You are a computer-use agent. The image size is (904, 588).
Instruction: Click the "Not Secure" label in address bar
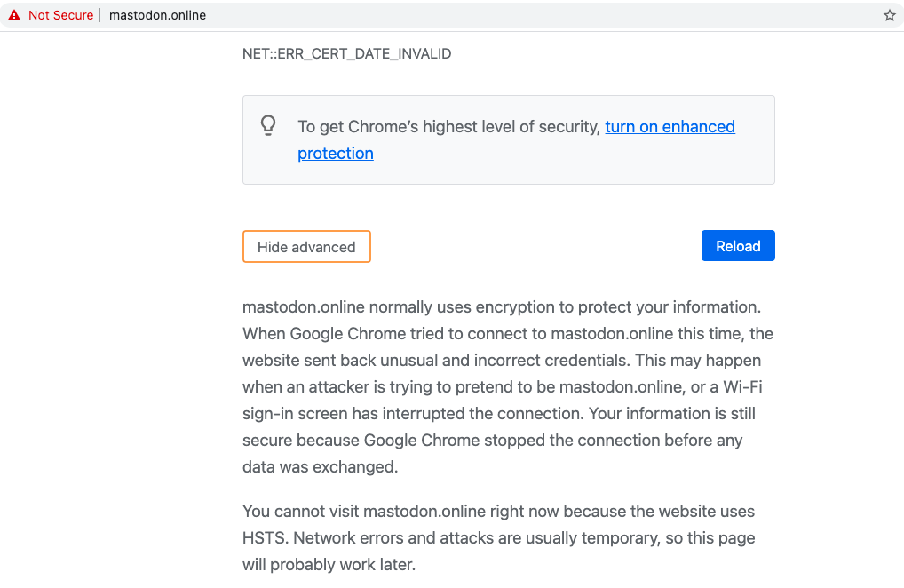coord(60,15)
